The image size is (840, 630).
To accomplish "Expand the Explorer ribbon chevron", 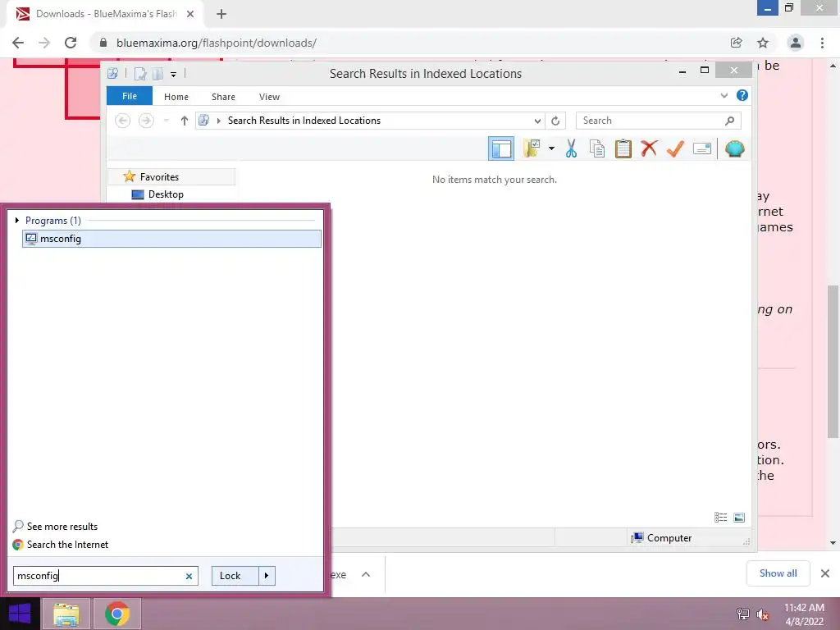I will point(724,96).
